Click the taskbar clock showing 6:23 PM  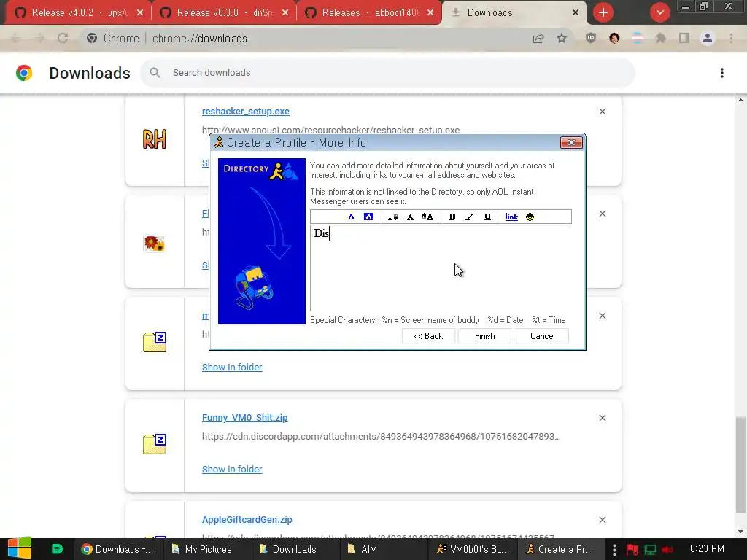(707, 548)
